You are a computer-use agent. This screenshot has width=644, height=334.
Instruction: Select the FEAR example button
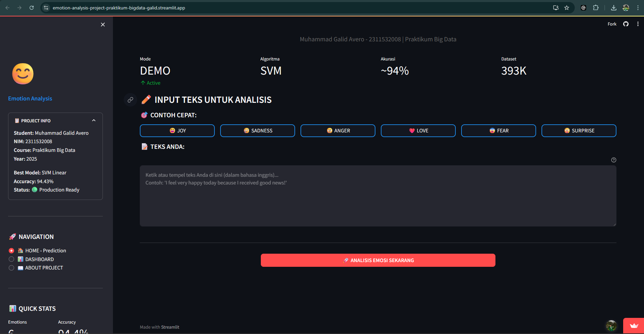(x=498, y=131)
